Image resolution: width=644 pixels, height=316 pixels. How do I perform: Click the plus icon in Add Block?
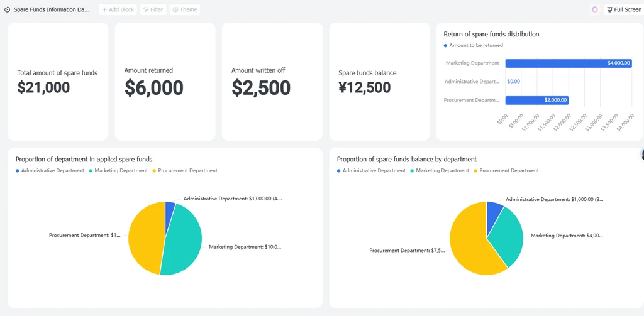105,9
